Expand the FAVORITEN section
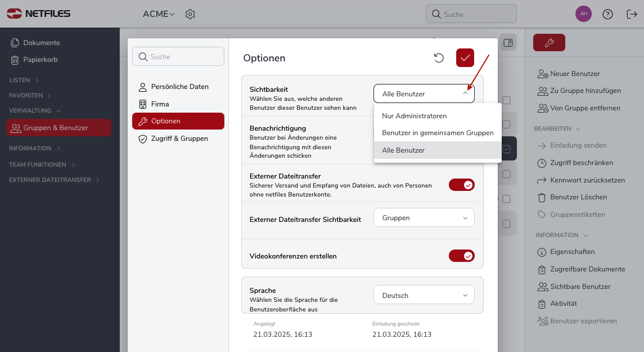The height and width of the screenshot is (352, 644). click(30, 95)
